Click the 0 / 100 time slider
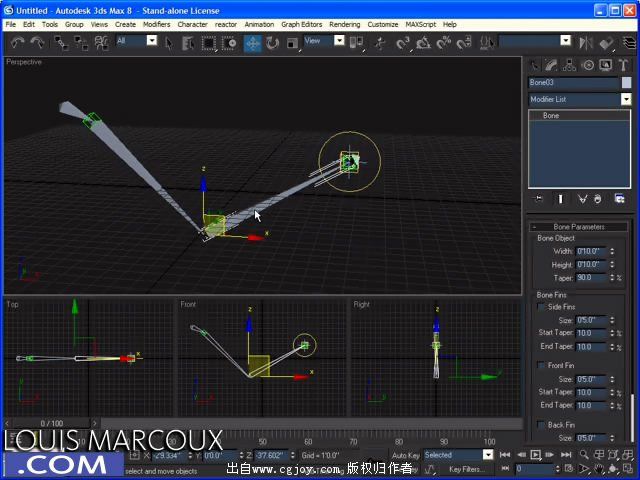640x480 pixels. 52,423
